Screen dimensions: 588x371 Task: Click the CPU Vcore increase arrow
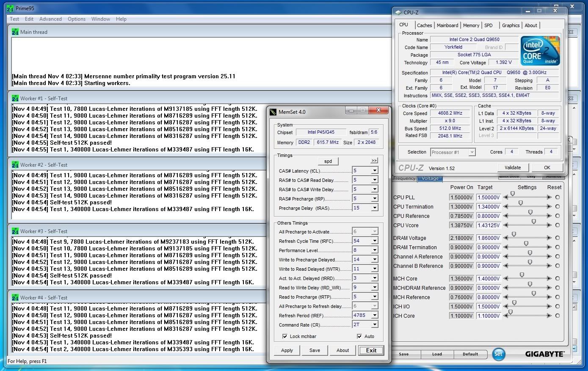pyautogui.click(x=549, y=225)
